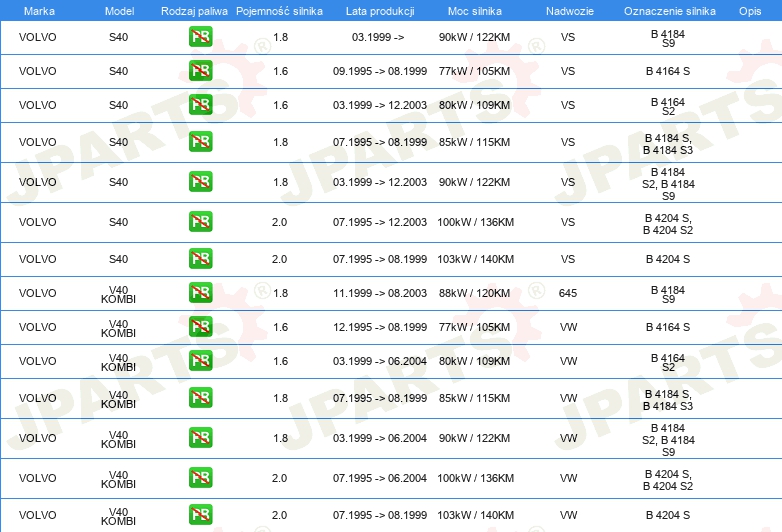Viewport: 782px width, 532px height.
Task: Click engine size '1.8' in the 11.1999 -> 08.2003 row
Action: pyautogui.click(x=280, y=293)
